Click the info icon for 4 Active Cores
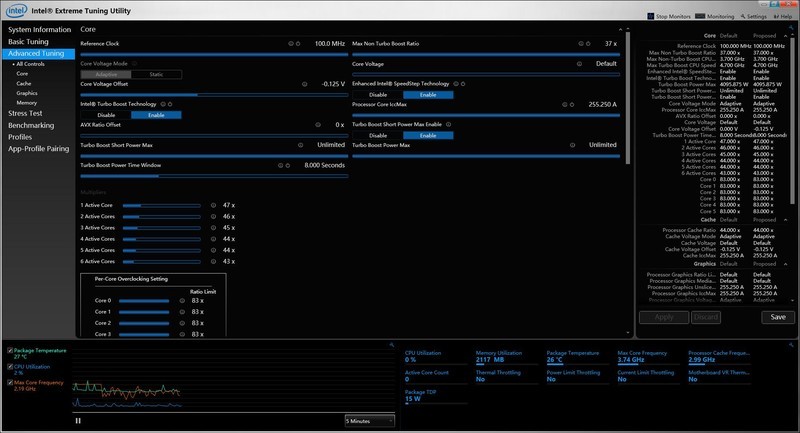 213,239
